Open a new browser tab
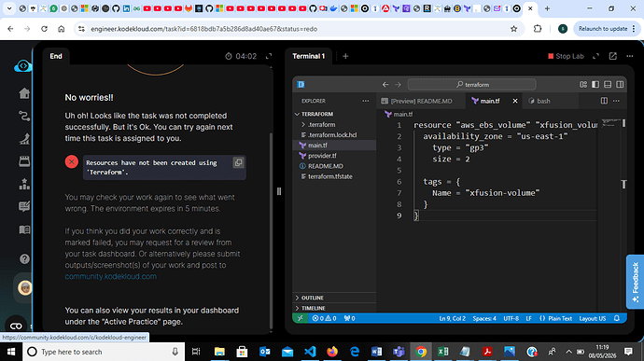The width and height of the screenshot is (644, 361). (x=547, y=8)
